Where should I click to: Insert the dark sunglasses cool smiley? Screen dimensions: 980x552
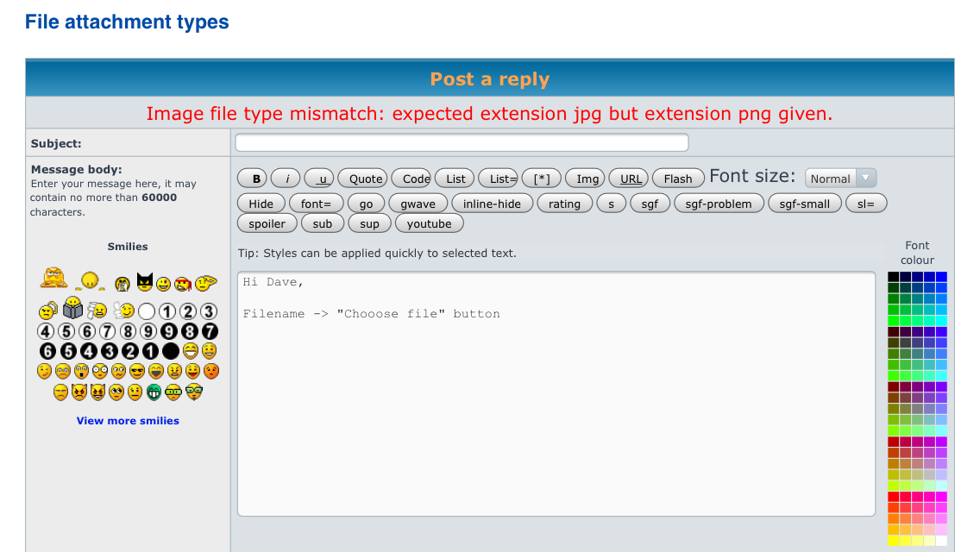(x=137, y=372)
